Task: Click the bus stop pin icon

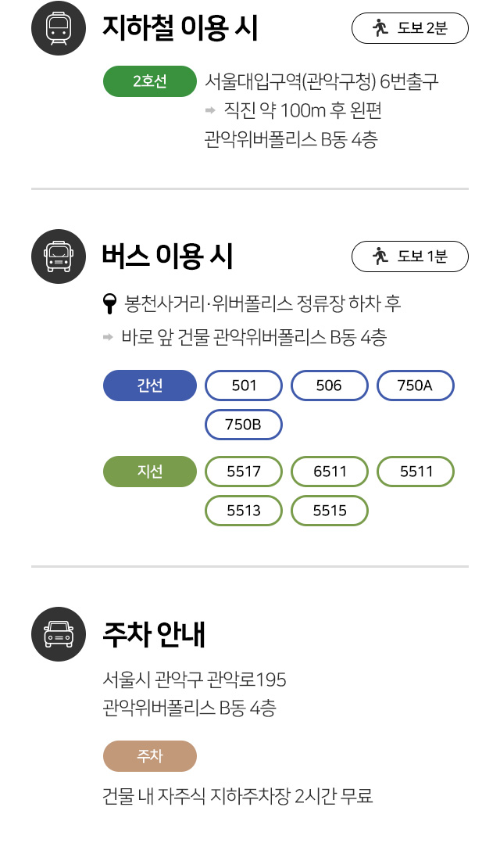Action: click(110, 304)
